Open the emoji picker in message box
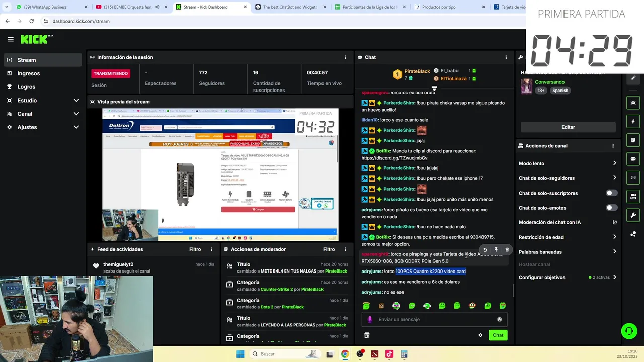 [x=499, y=319]
